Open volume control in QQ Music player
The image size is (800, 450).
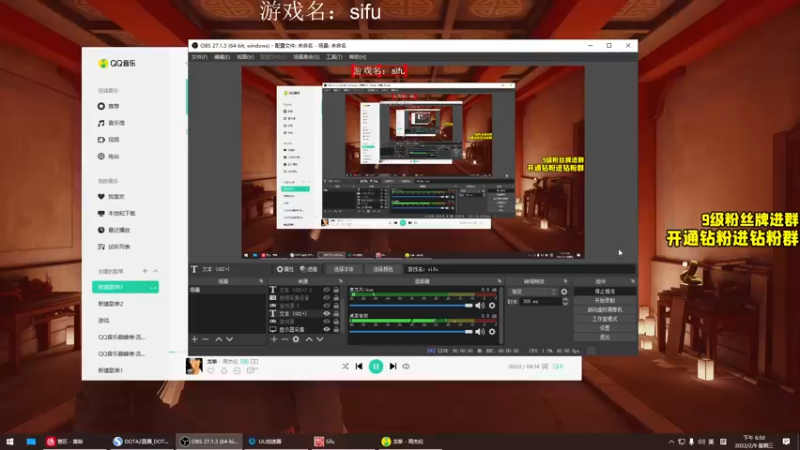[x=406, y=366]
